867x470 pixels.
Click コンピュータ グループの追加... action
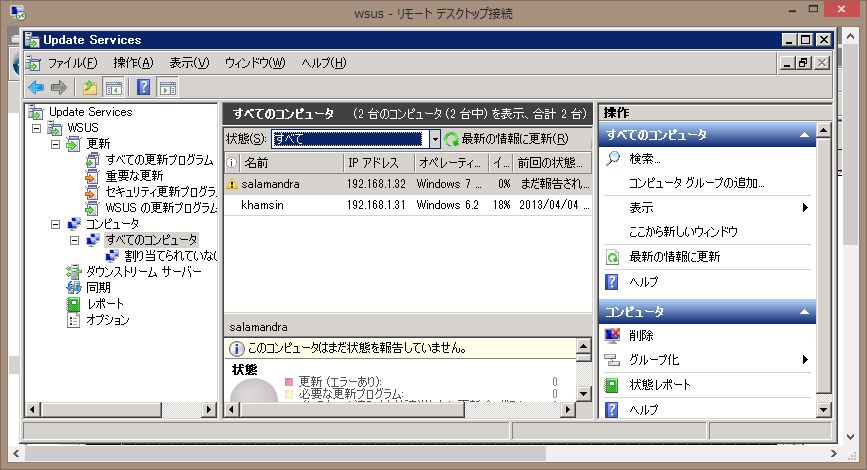(697, 183)
